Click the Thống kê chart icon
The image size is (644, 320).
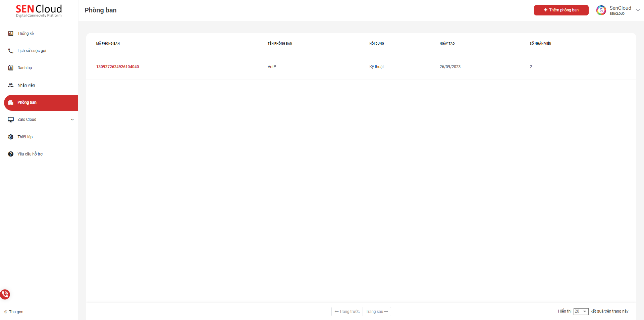coord(11,34)
